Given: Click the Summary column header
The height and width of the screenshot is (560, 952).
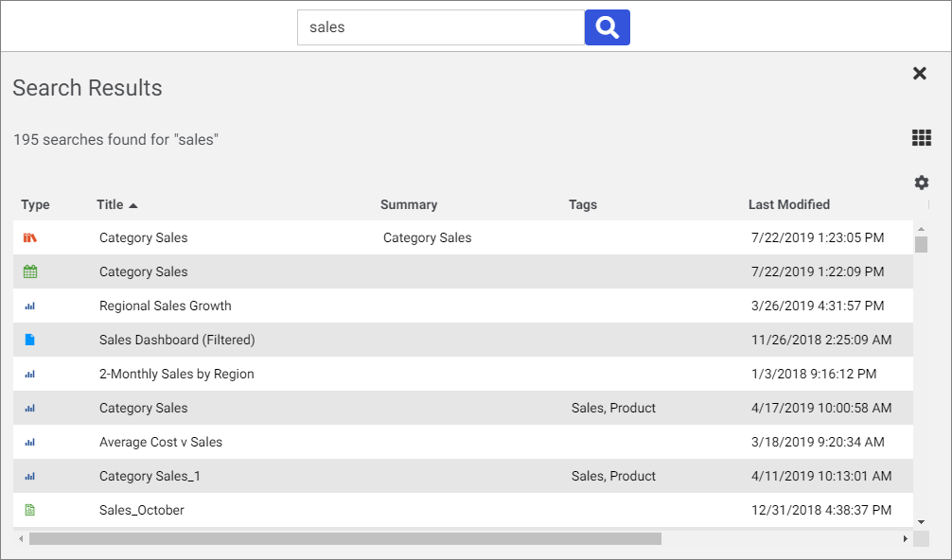Looking at the screenshot, I should point(409,204).
